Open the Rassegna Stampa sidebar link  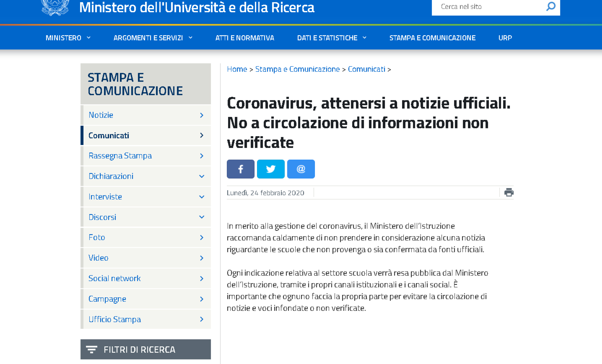(120, 156)
